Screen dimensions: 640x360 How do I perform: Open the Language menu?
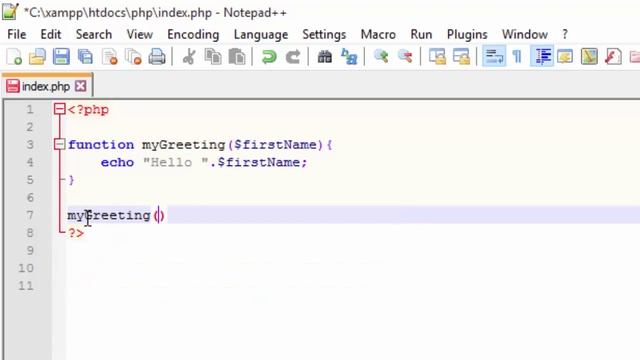(x=261, y=34)
